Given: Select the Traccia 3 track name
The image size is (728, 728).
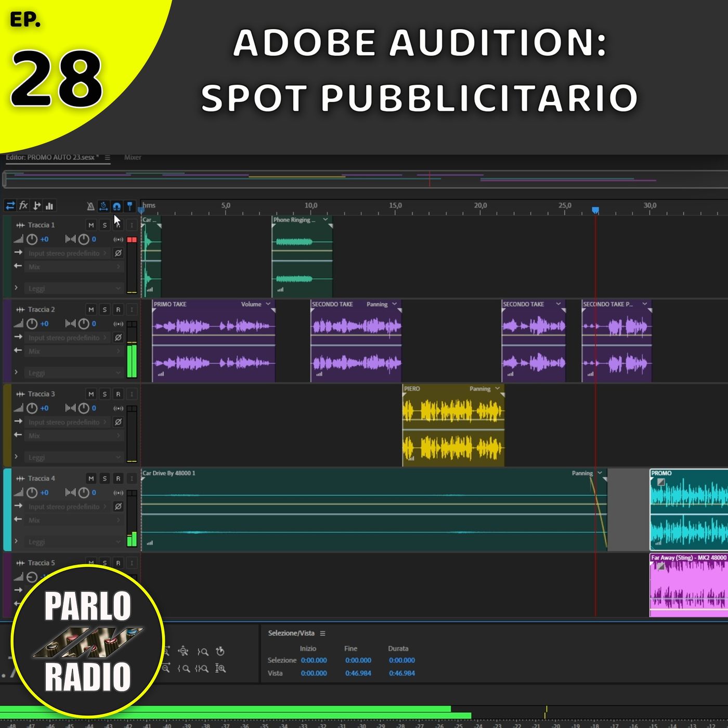Looking at the screenshot, I should point(41,394).
